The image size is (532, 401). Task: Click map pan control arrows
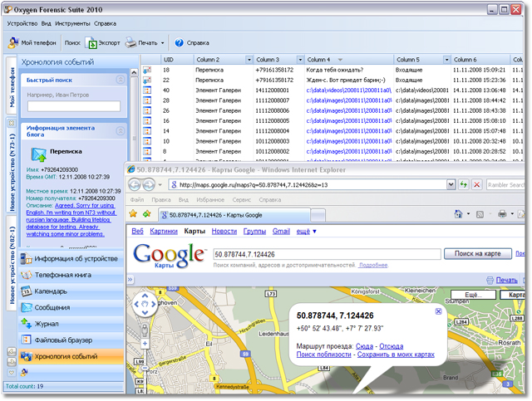(x=145, y=304)
